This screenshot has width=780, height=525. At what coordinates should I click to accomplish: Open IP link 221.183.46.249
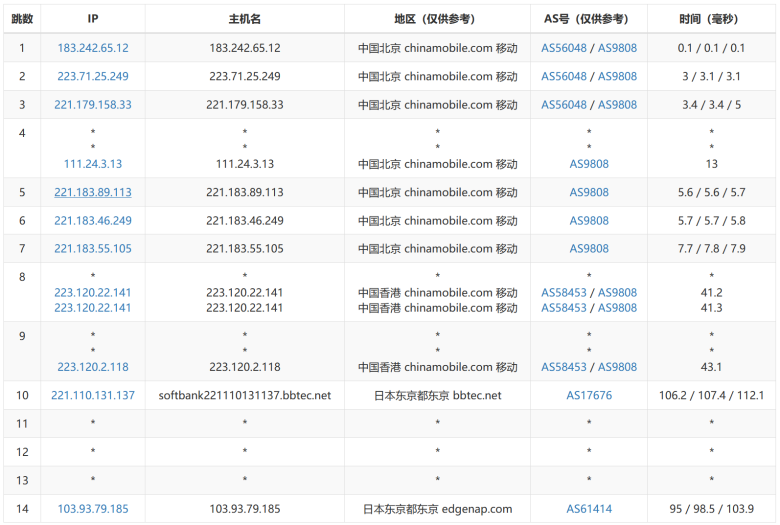tap(93, 220)
